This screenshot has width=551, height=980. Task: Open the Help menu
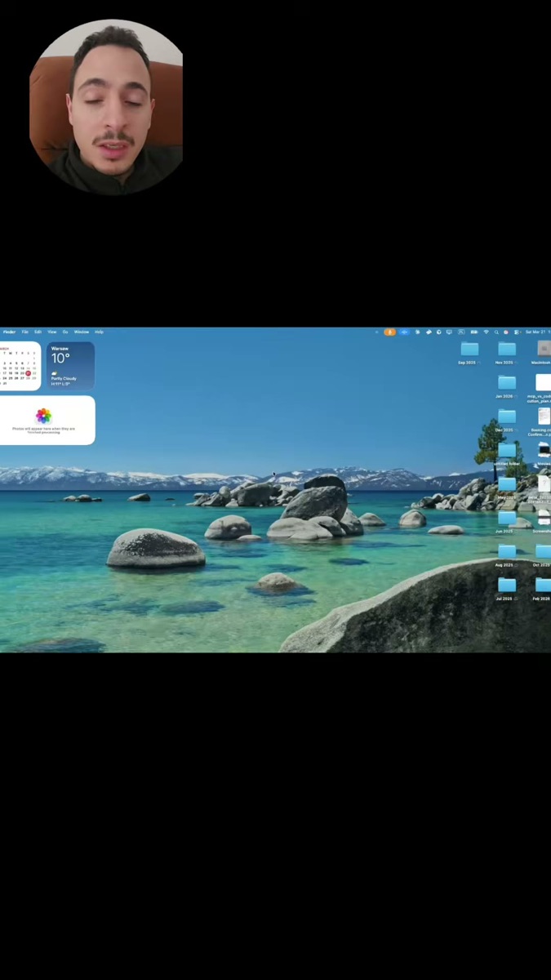(99, 332)
